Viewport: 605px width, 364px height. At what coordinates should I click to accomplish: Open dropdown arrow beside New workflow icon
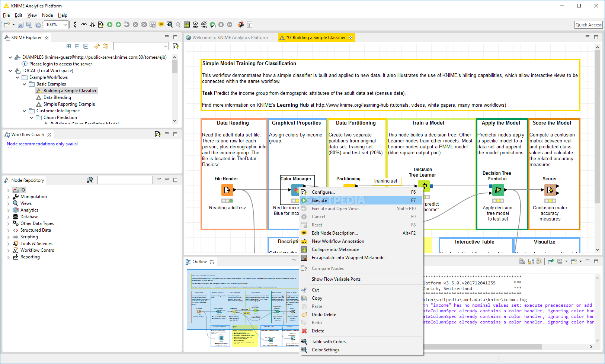pyautogui.click(x=13, y=25)
